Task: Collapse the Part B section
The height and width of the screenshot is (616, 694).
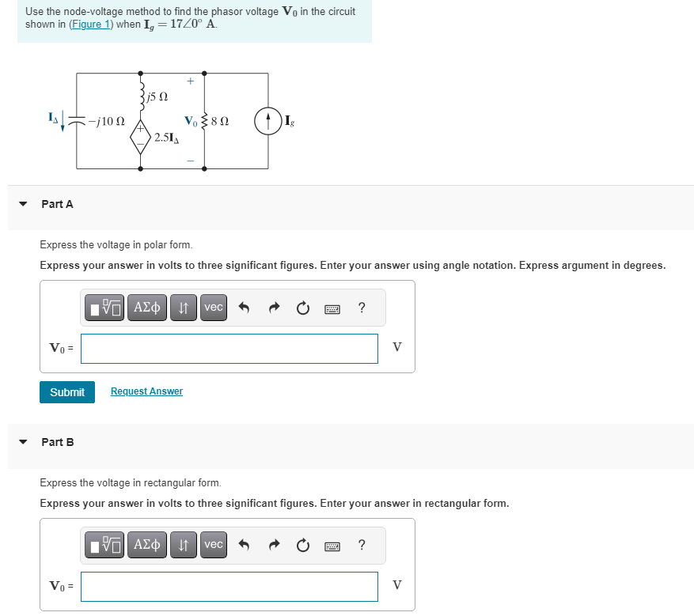Action: [x=23, y=441]
